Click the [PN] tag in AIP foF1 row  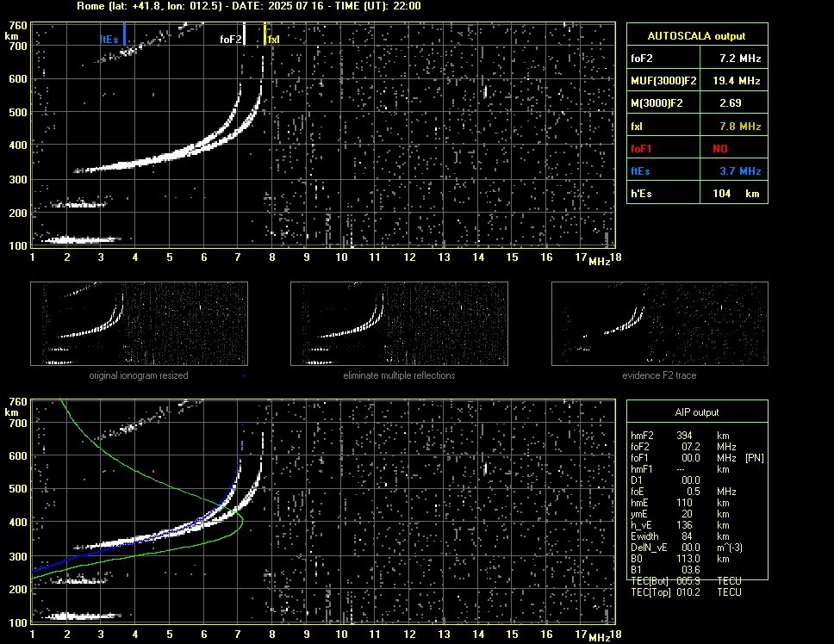(x=754, y=458)
